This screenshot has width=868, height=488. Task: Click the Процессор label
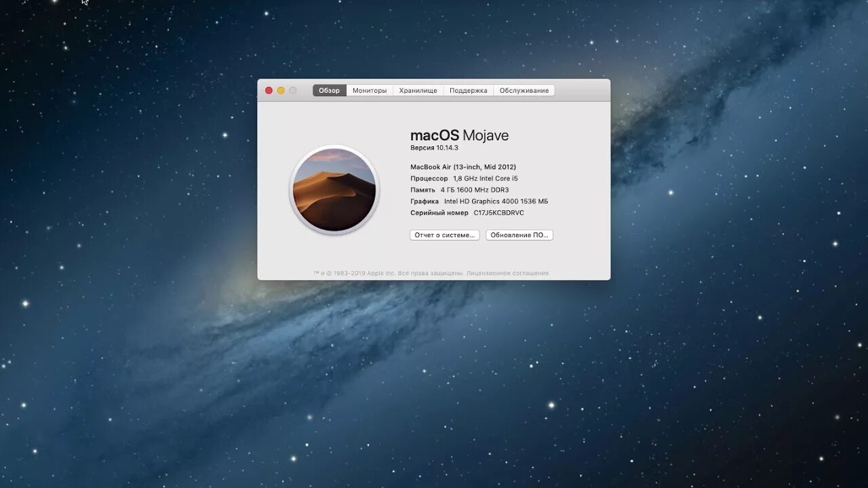coord(429,178)
